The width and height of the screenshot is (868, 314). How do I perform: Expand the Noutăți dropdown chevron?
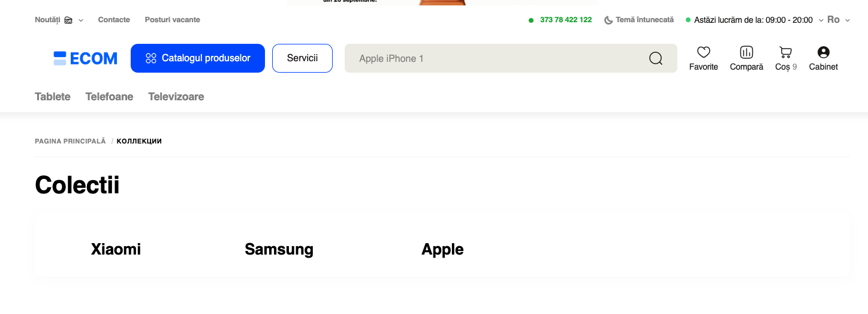[x=81, y=20]
